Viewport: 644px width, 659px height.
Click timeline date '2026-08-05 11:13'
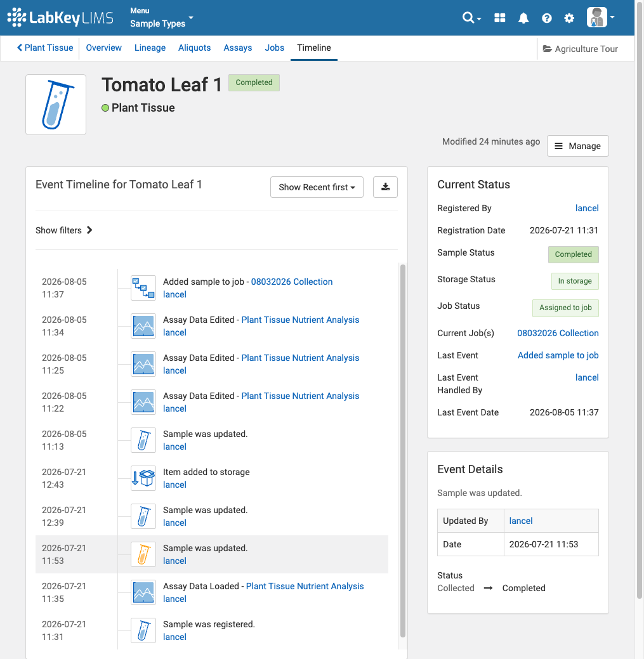(x=64, y=440)
